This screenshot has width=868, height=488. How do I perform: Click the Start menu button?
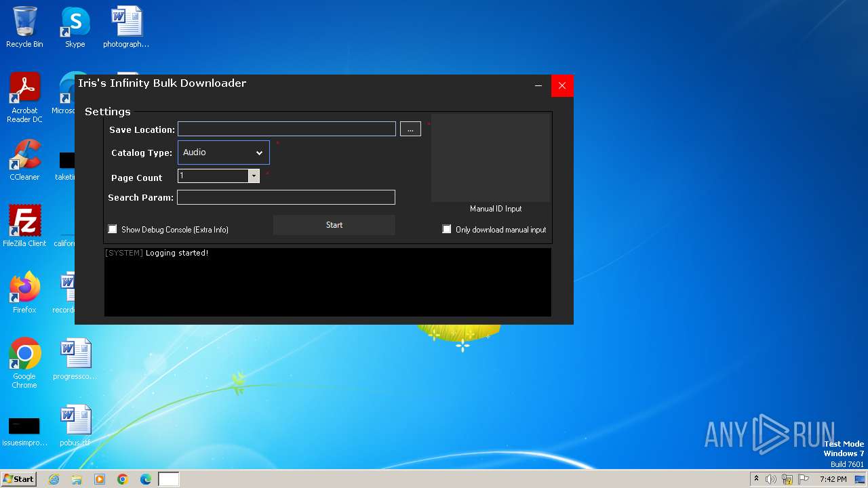18,479
